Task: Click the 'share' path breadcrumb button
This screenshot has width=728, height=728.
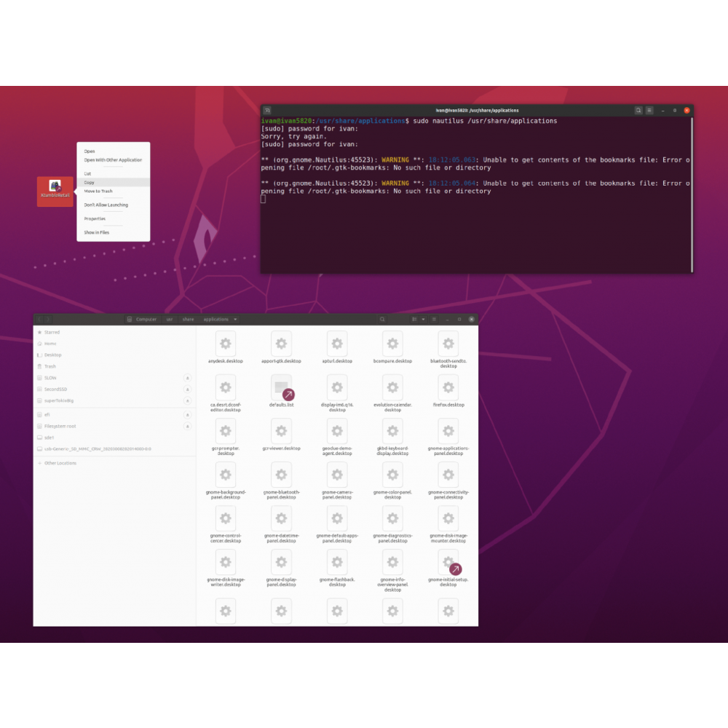Action: (x=189, y=320)
